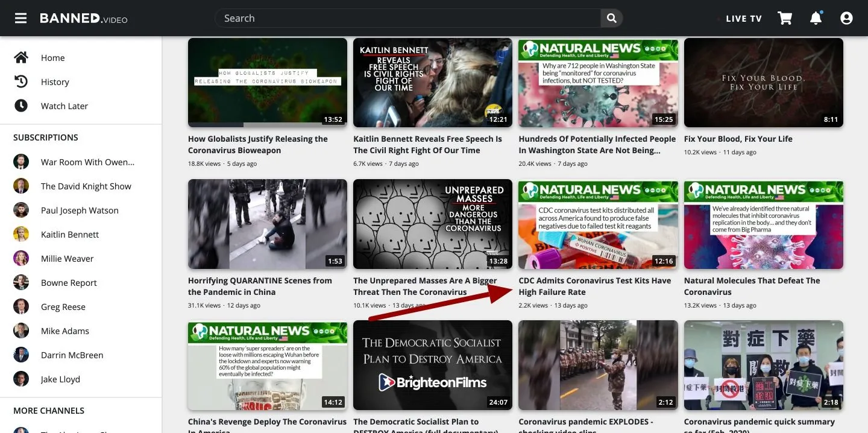Image resolution: width=868 pixels, height=433 pixels.
Task: Click War Room With Owen avatar
Action: click(x=21, y=162)
